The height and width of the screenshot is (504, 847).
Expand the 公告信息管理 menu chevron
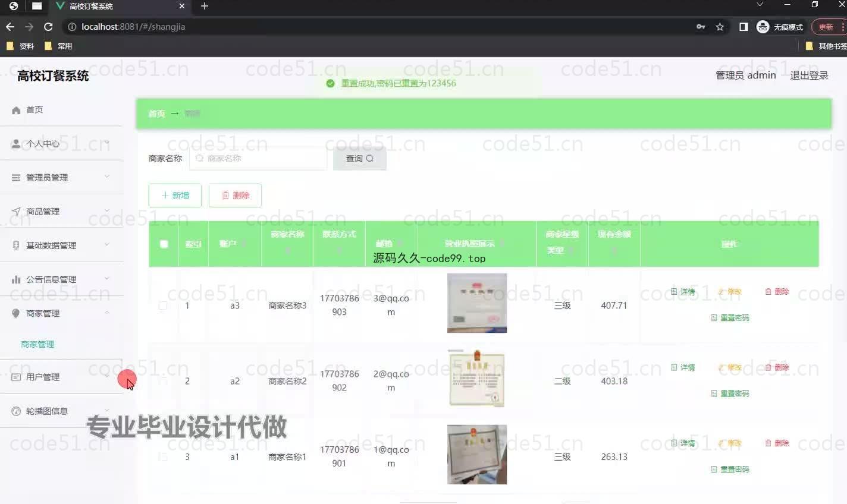[x=107, y=278]
